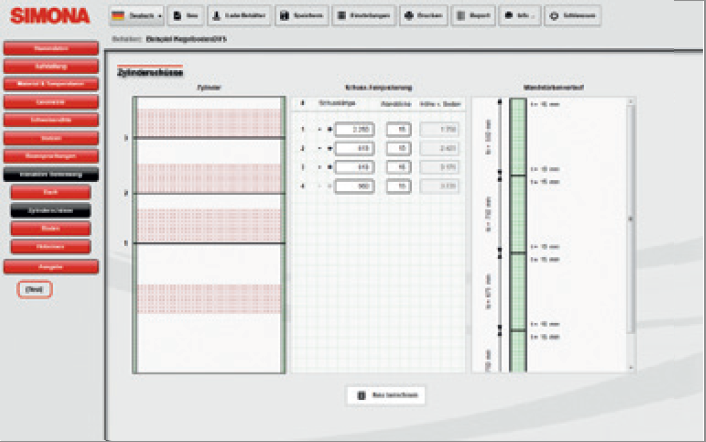Open the Report toolbar button
706x442 pixels.
click(x=472, y=17)
